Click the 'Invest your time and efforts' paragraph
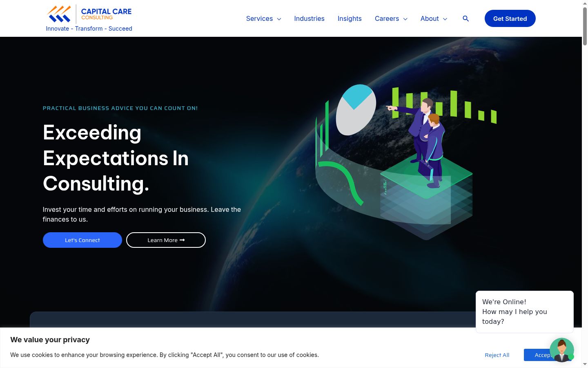The height and width of the screenshot is (368, 588). point(142,214)
